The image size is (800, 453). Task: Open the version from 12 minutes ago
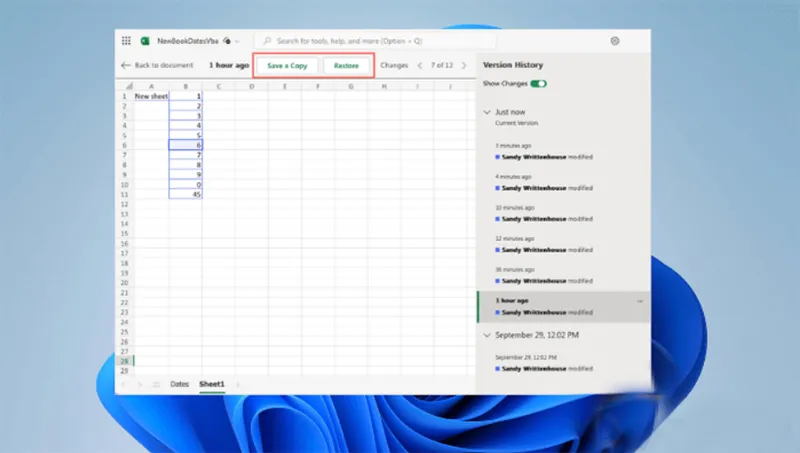tap(563, 244)
